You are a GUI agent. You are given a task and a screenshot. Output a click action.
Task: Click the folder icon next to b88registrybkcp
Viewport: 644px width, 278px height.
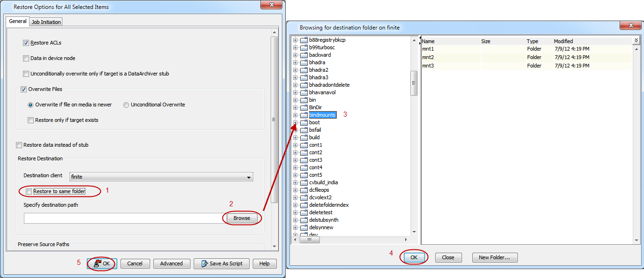coord(303,40)
